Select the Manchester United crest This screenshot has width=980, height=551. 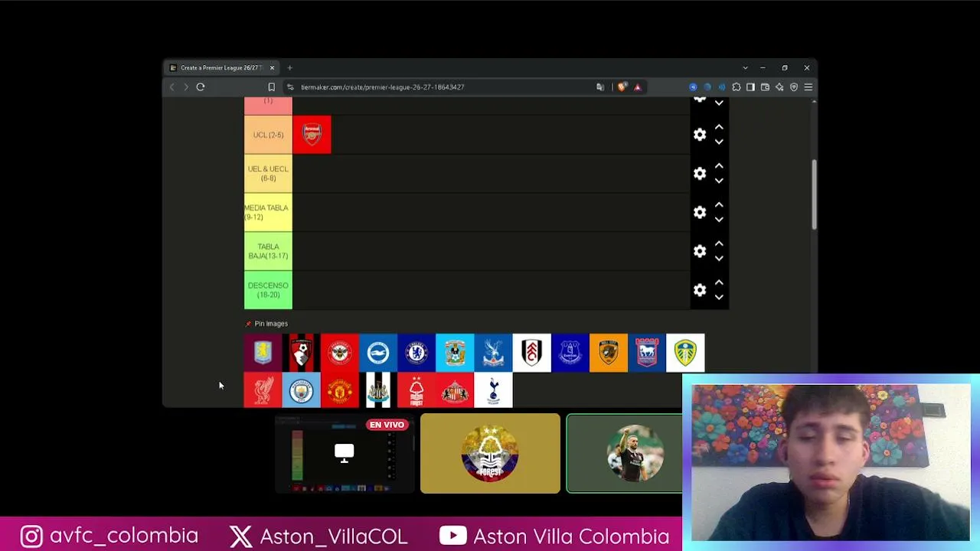coord(340,390)
